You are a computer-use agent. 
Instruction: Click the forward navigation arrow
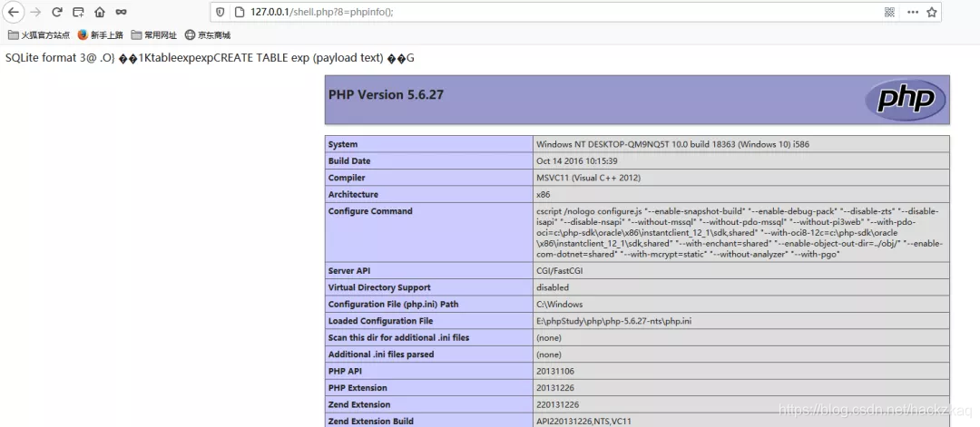35,12
